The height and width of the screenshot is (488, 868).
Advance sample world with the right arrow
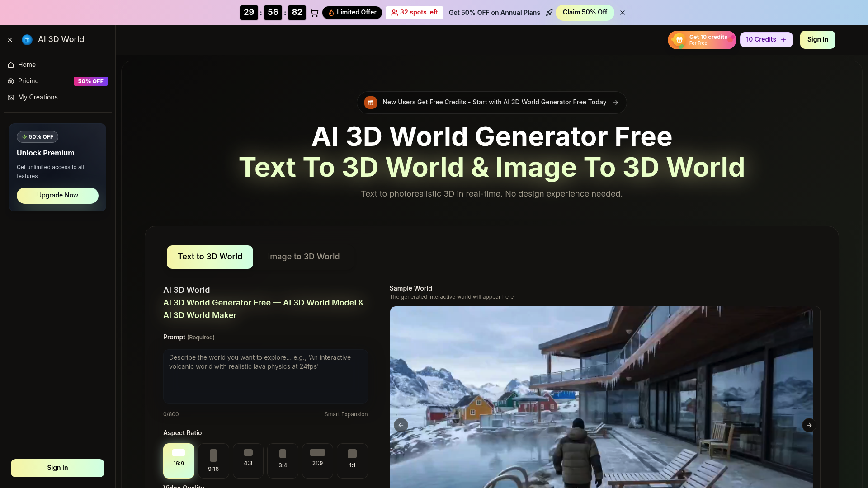809,425
